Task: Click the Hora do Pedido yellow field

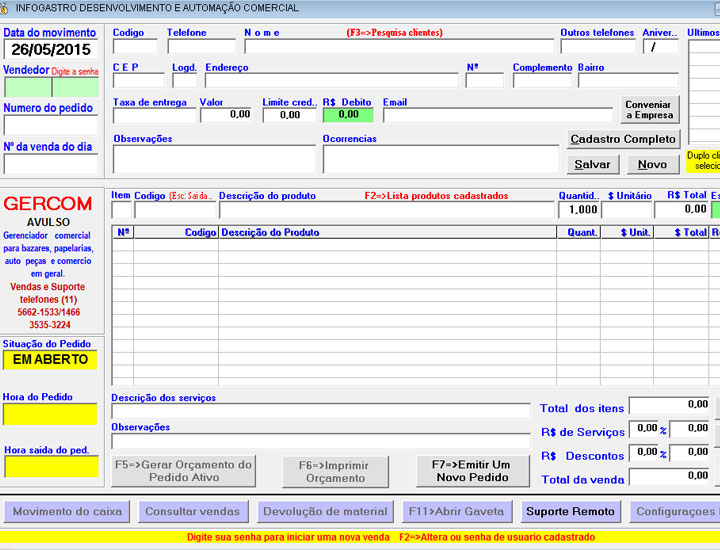Action: click(51, 414)
